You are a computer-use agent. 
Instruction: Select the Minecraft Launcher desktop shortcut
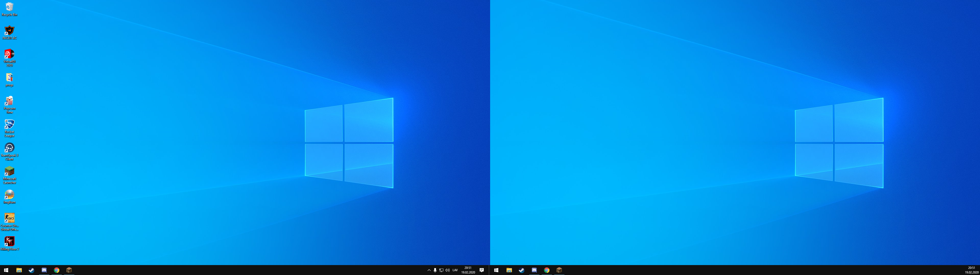click(x=9, y=175)
